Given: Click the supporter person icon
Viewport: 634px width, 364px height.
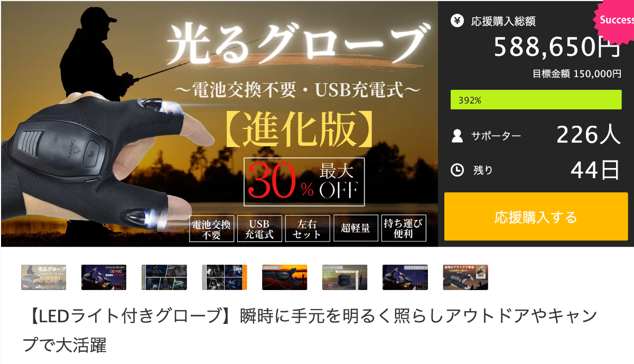Looking at the screenshot, I should pos(457,136).
